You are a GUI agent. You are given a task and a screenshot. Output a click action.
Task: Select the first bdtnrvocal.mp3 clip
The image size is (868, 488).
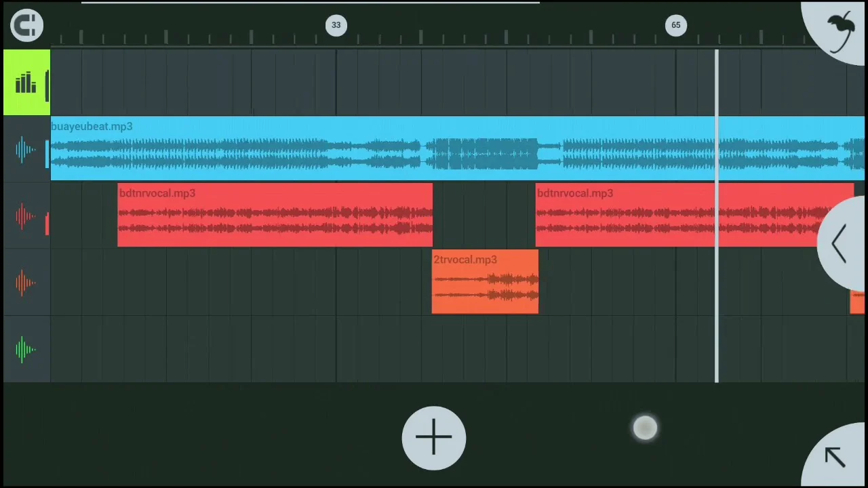click(x=275, y=216)
